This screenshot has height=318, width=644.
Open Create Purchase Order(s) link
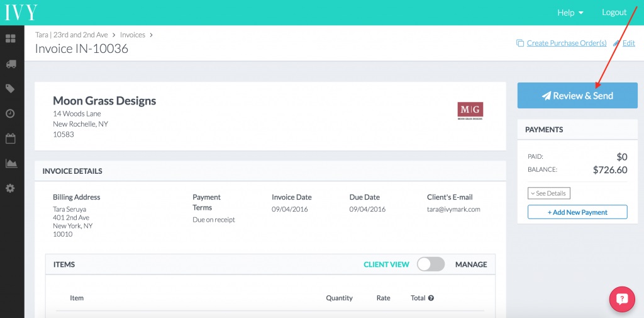(x=566, y=43)
